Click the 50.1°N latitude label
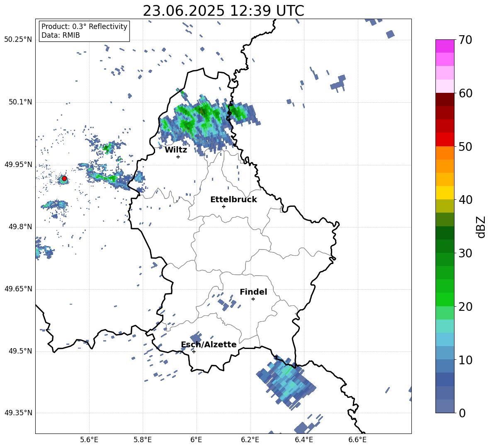Screen dimensions: 491x448 click(x=20, y=102)
